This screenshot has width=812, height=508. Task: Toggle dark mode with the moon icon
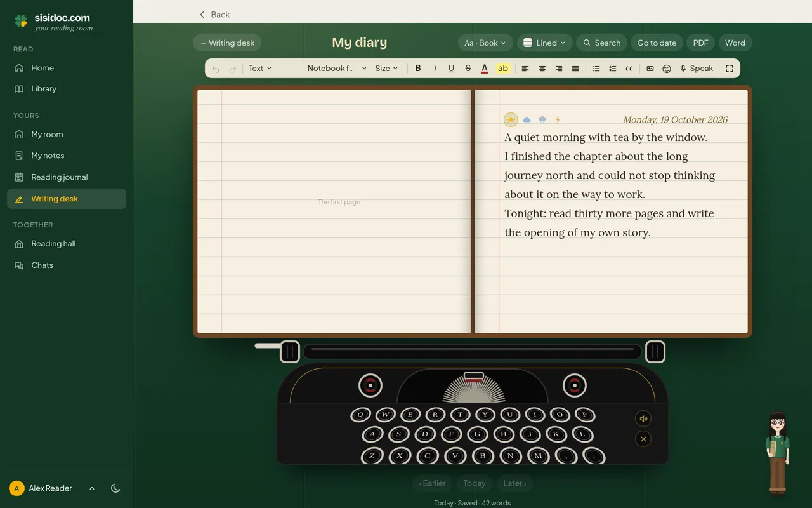click(115, 488)
